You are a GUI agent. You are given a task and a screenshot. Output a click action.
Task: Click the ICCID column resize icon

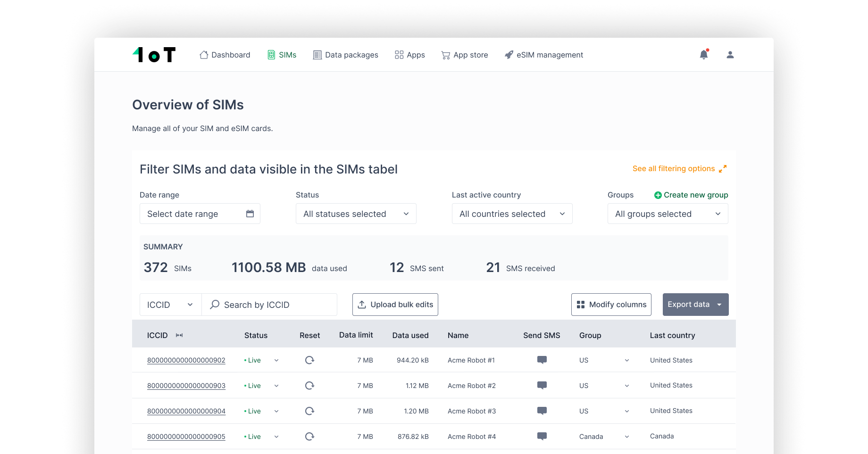tap(179, 335)
